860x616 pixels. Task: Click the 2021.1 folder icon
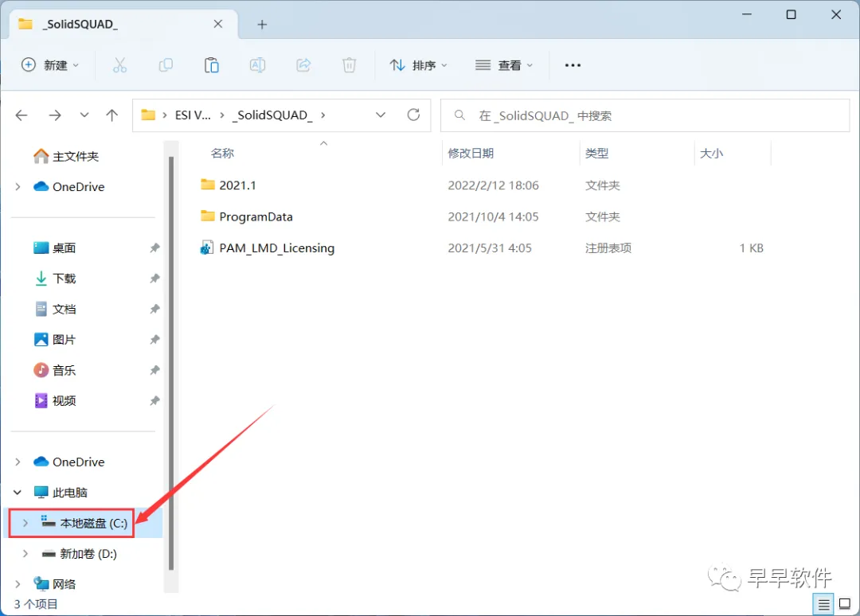(x=207, y=185)
